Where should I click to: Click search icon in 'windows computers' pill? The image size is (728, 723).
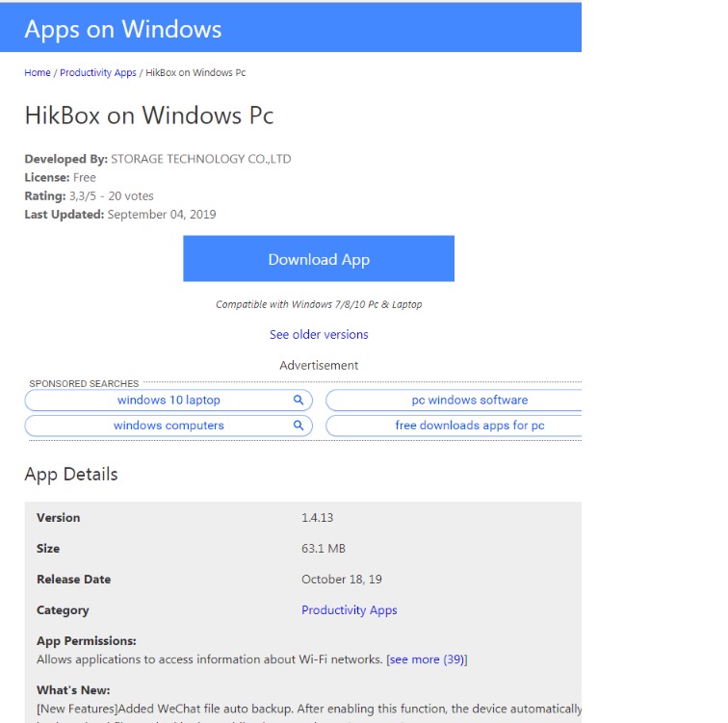coord(299,426)
